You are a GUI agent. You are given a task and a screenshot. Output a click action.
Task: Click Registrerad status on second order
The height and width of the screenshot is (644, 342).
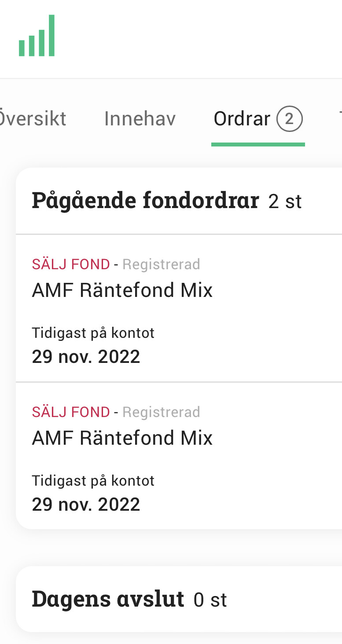(x=161, y=412)
